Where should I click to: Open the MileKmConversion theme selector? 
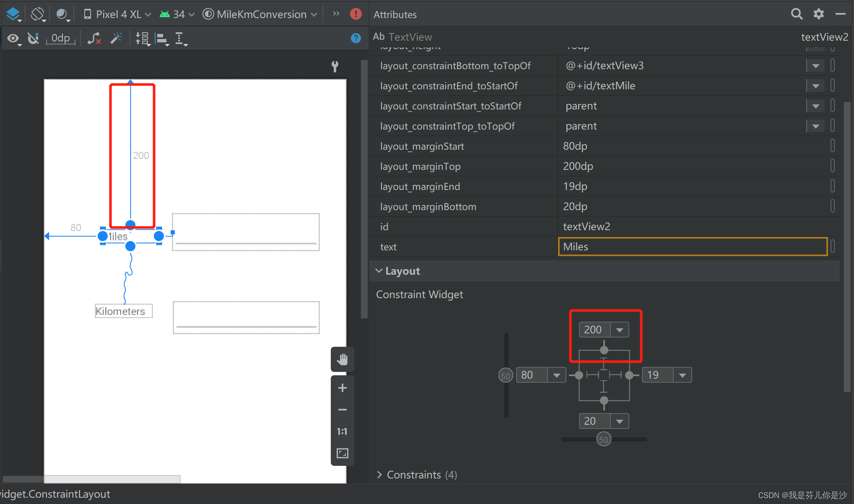260,14
